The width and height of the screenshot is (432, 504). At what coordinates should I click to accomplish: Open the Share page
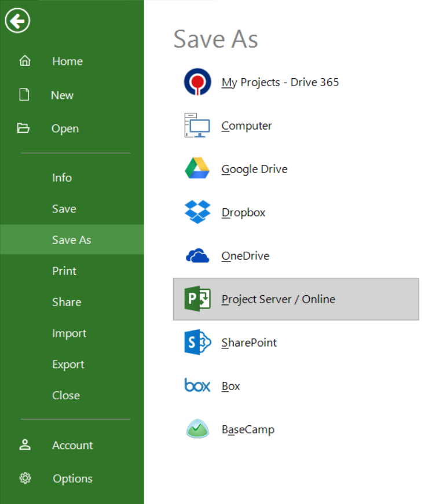(66, 301)
